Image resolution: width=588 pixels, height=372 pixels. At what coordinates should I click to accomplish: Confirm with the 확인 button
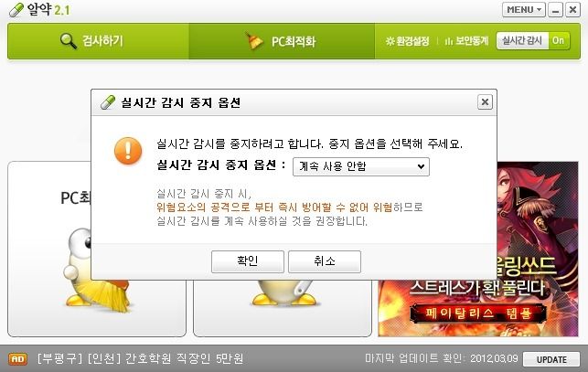pyautogui.click(x=248, y=261)
